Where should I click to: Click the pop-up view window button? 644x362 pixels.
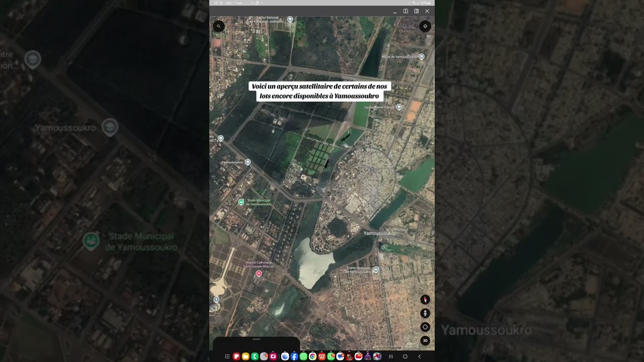point(416,11)
